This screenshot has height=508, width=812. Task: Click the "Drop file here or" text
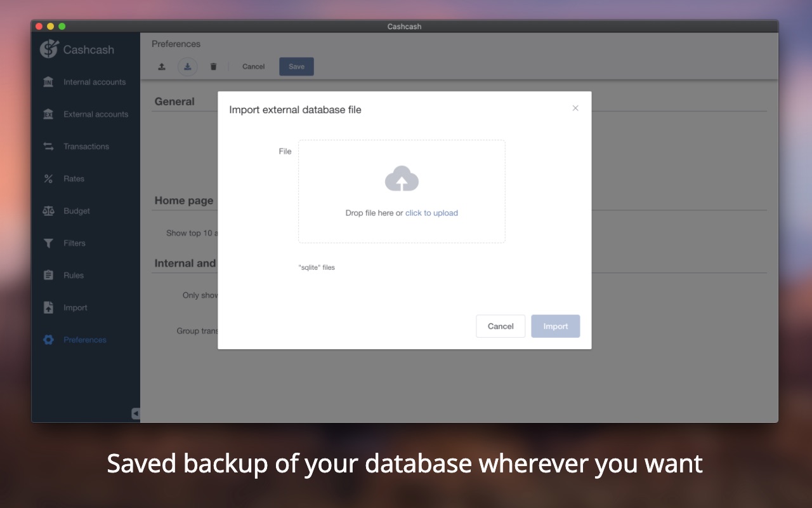pos(374,213)
